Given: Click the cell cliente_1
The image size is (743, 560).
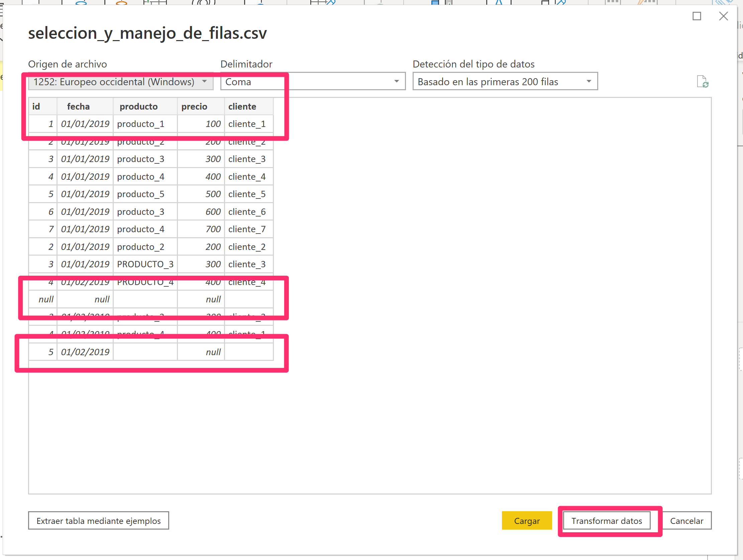Looking at the screenshot, I should tap(248, 124).
